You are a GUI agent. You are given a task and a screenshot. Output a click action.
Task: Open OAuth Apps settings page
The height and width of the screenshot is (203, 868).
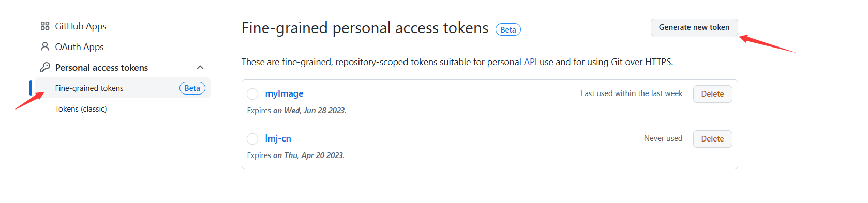tap(79, 46)
